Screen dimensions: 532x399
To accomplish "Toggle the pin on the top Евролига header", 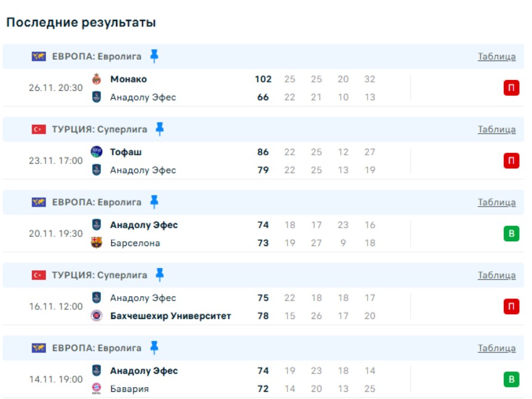I will pos(154,56).
